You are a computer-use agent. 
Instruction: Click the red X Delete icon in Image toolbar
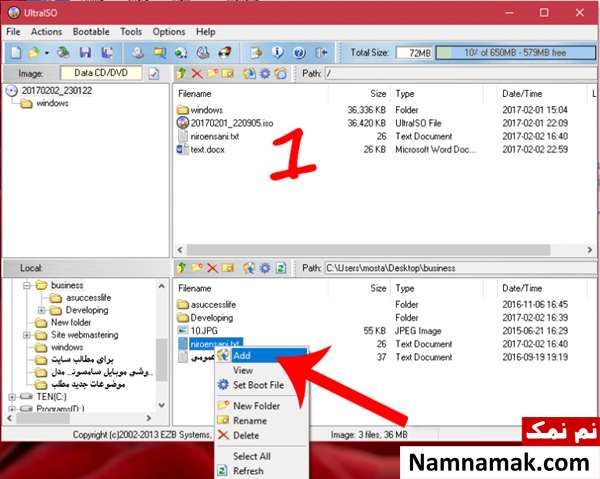pyautogui.click(x=197, y=73)
